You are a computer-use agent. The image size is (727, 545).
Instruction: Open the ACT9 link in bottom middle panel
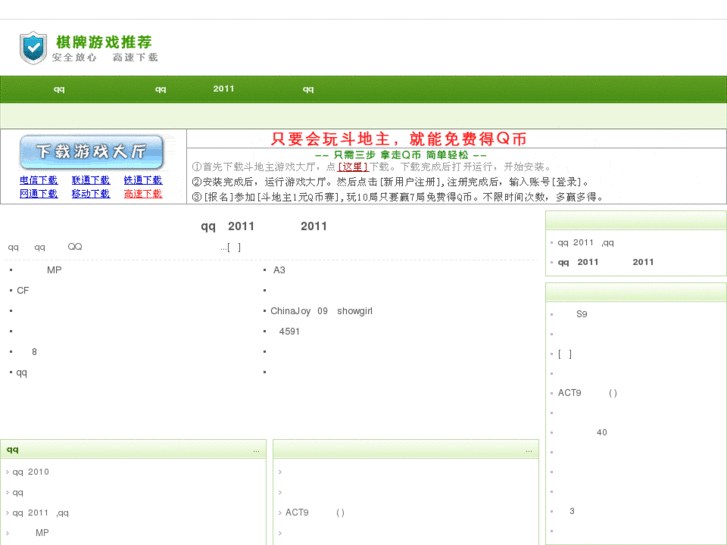315,513
